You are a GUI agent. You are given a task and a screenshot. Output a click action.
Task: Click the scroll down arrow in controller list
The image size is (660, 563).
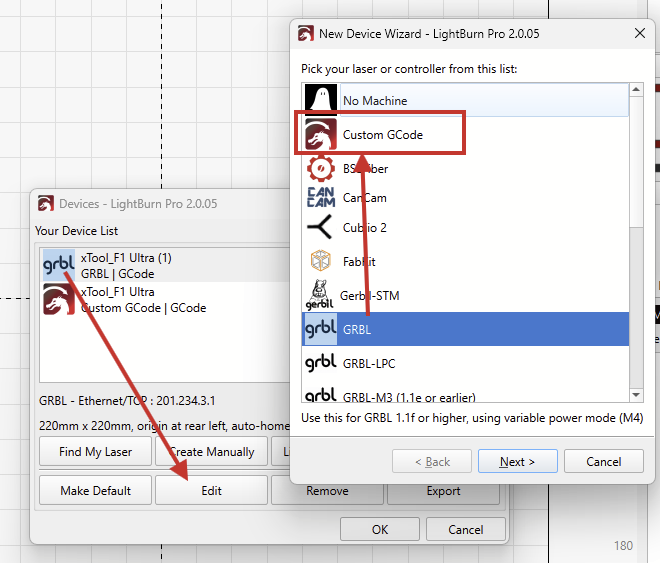(x=636, y=395)
